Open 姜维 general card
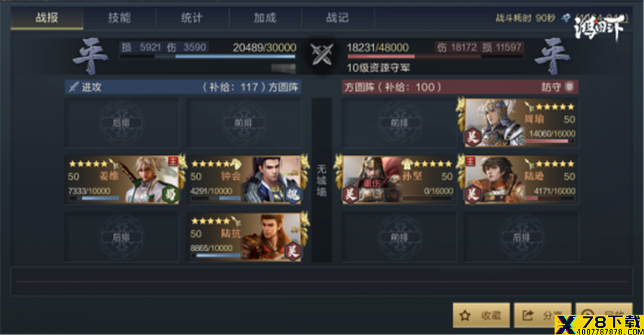 tap(122, 179)
